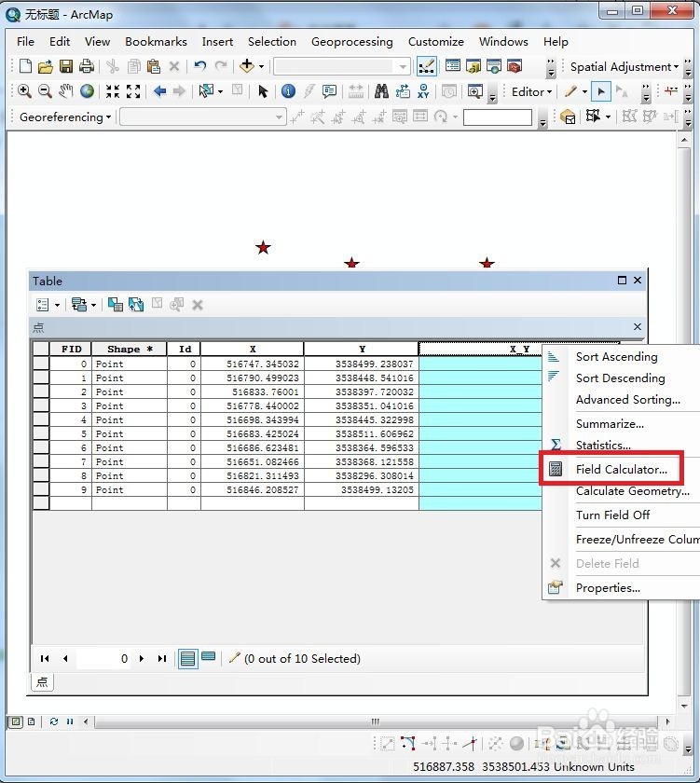Open the Selection menu

[x=272, y=41]
